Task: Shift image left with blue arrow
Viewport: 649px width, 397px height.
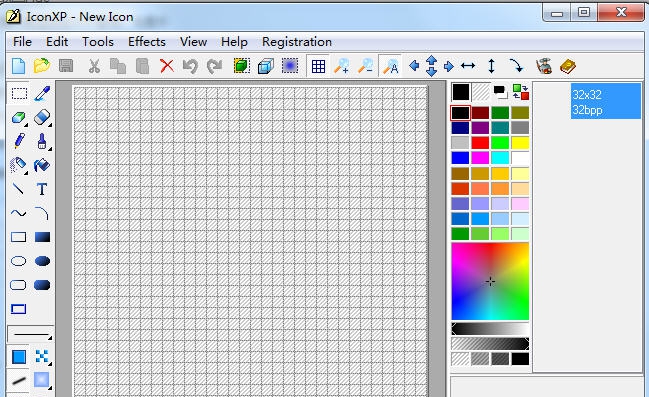Action: [x=414, y=65]
